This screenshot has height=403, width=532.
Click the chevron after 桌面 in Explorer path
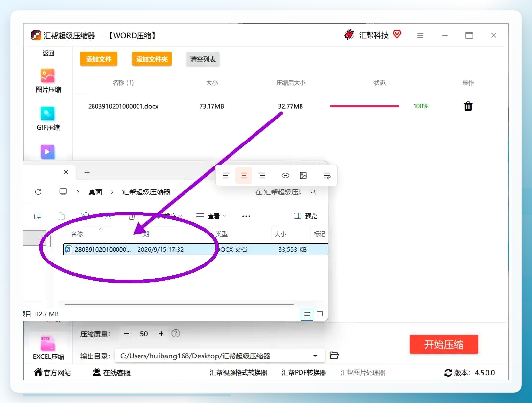point(112,192)
